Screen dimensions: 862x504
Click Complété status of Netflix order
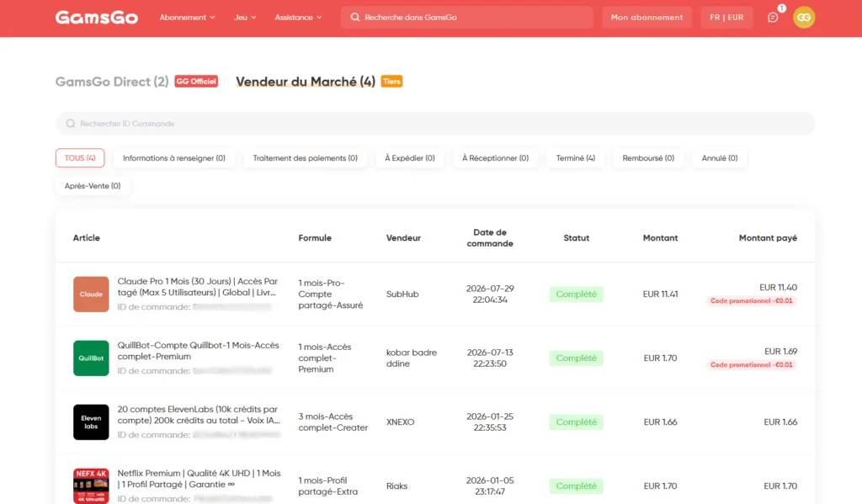[576, 485]
